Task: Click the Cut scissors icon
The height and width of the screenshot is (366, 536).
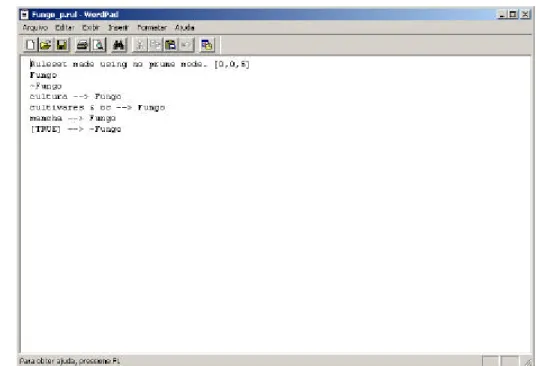Action: click(x=140, y=45)
